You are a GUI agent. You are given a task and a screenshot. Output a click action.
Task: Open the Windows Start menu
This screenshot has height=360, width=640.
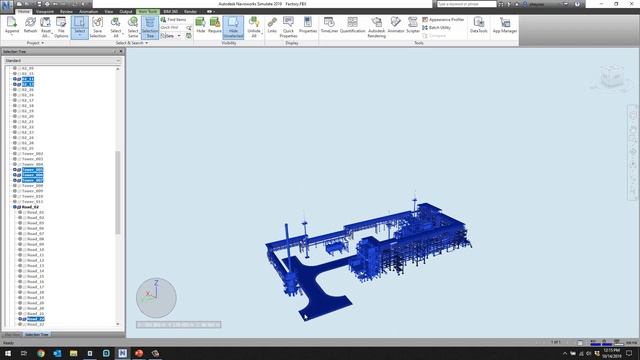8,353
